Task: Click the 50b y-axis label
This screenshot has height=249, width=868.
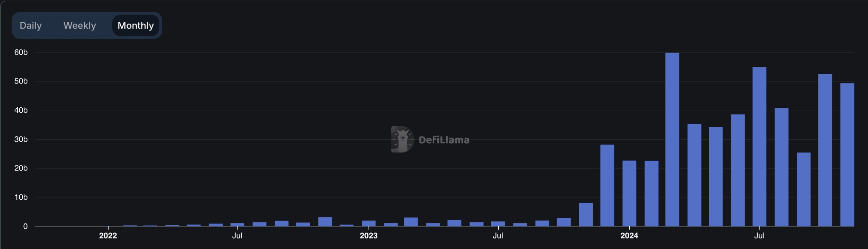Action: click(21, 81)
